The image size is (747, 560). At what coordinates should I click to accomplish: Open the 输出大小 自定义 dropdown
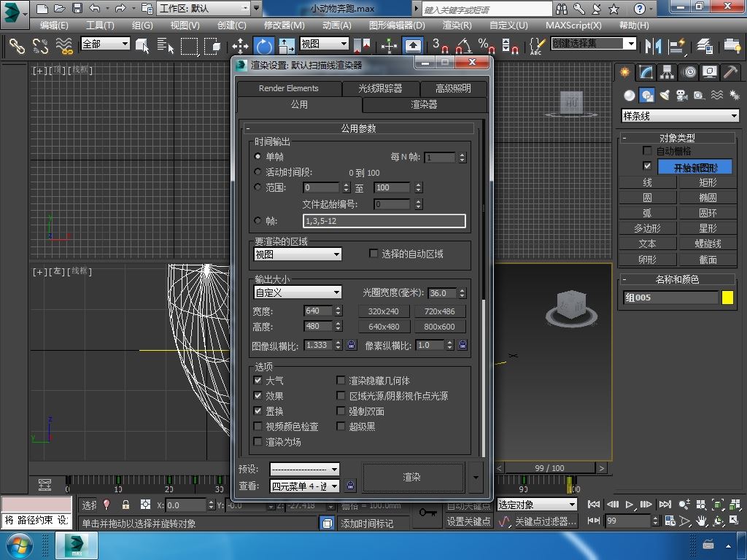click(298, 292)
